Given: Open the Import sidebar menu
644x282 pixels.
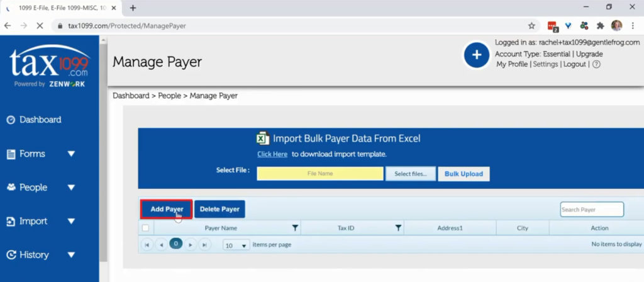Looking at the screenshot, I should [33, 222].
